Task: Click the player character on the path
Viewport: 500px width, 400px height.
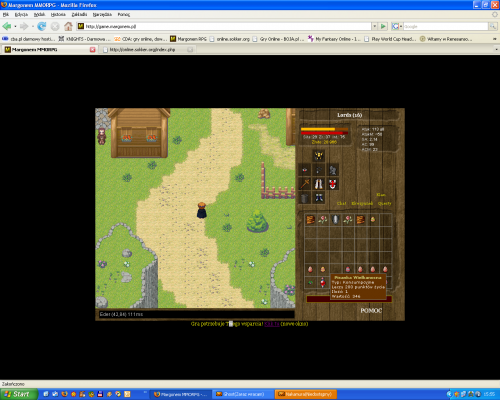Action: pos(202,210)
